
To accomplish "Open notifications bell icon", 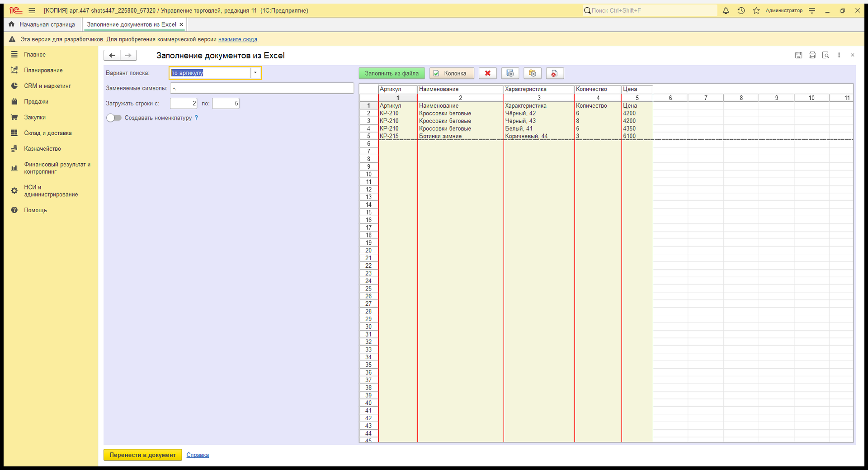I will 726,10.
